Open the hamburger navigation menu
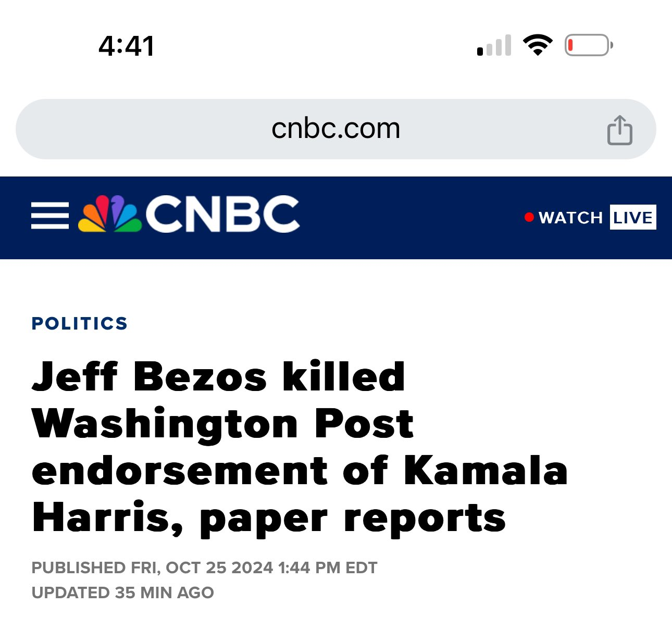The image size is (672, 631). tap(50, 216)
